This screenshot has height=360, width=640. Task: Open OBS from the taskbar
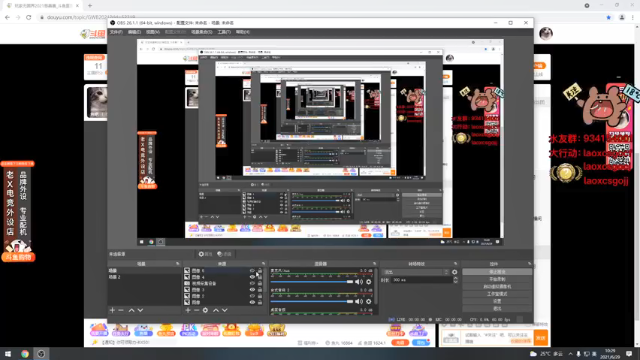[x=41, y=353]
